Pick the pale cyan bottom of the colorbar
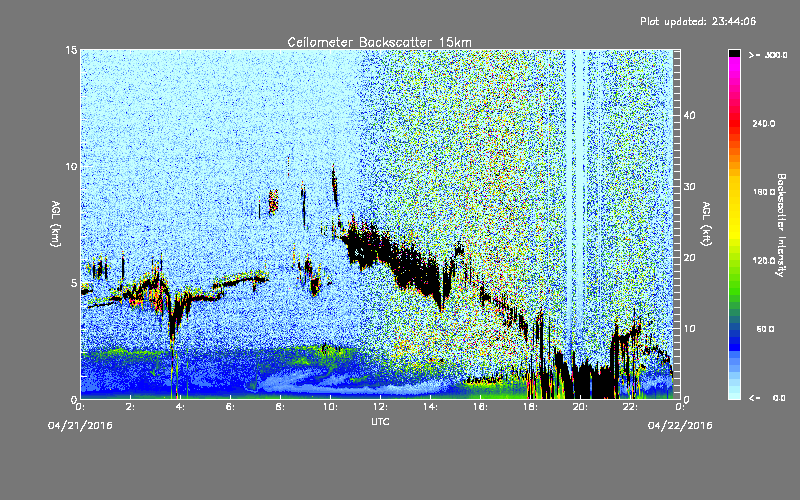The image size is (800, 500). (x=734, y=394)
